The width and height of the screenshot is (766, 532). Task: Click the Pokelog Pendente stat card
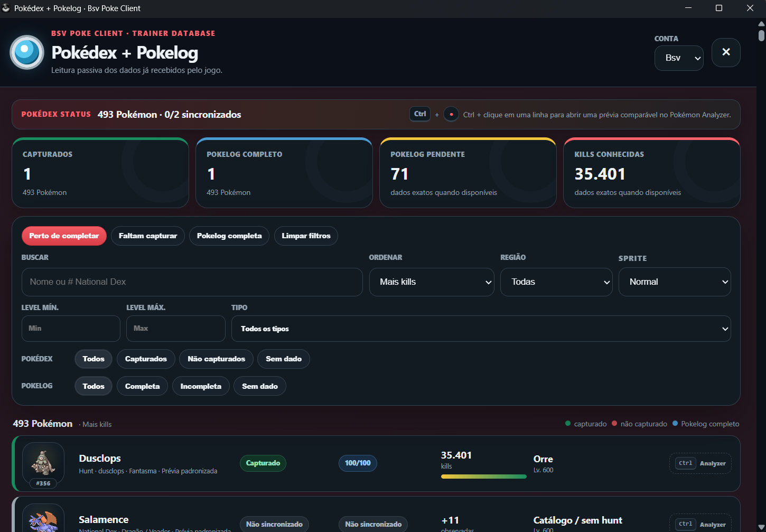click(468, 173)
